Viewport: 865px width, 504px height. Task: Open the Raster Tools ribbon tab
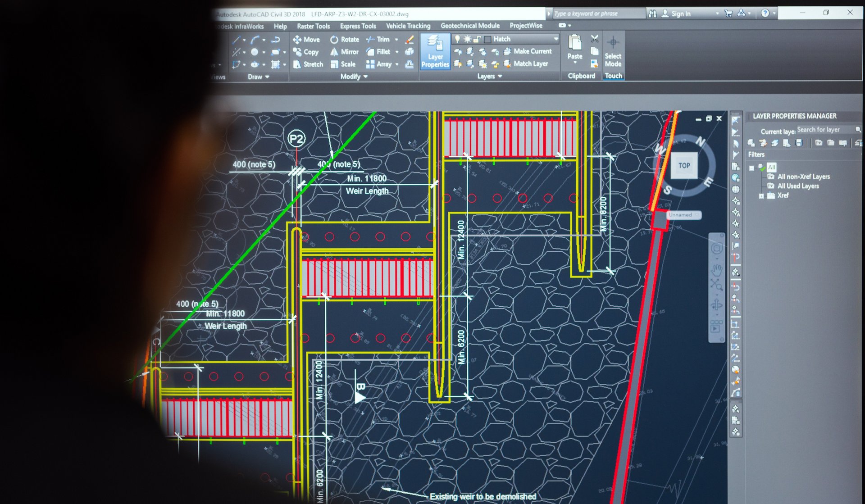click(313, 26)
